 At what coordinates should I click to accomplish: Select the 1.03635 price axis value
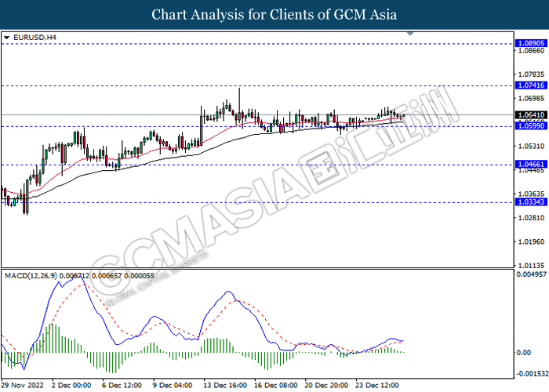point(531,194)
